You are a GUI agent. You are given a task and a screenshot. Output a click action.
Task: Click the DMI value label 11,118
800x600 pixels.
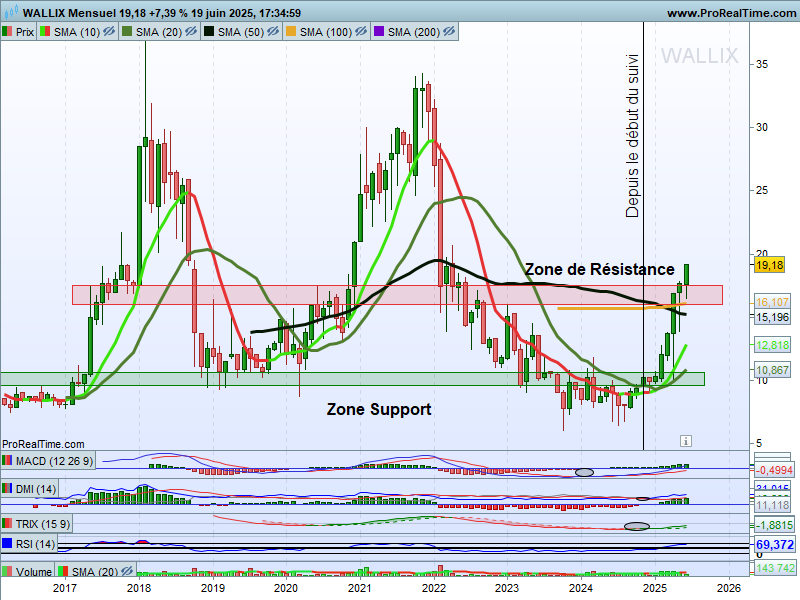[x=772, y=505]
